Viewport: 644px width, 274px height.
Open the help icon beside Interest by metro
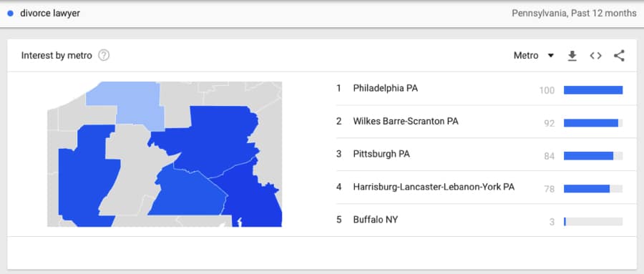click(x=104, y=56)
